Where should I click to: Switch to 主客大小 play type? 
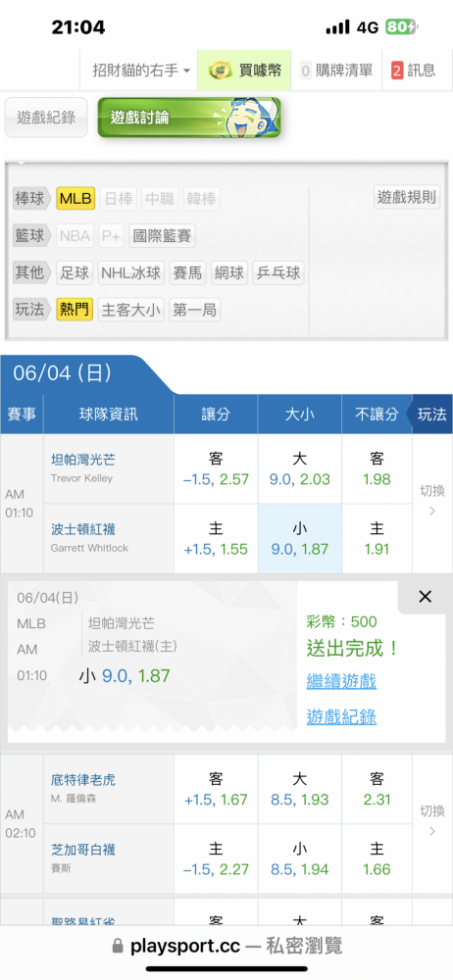[x=130, y=310]
